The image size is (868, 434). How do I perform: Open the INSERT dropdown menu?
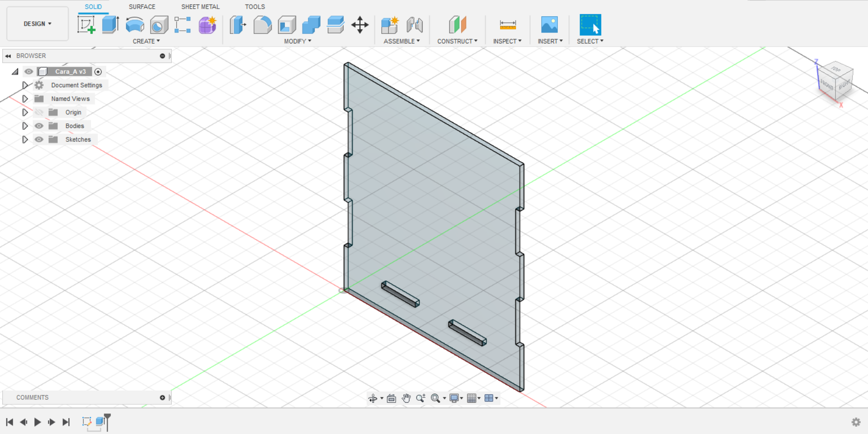(x=550, y=41)
